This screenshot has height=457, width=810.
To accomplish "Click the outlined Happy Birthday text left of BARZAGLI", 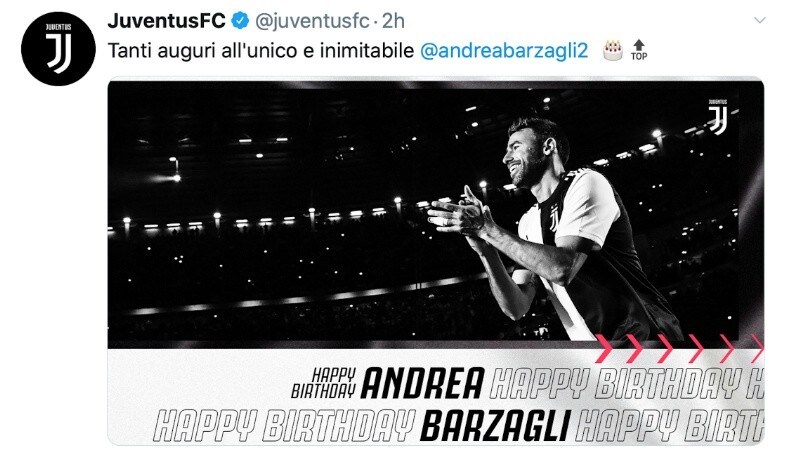I will coord(284,426).
